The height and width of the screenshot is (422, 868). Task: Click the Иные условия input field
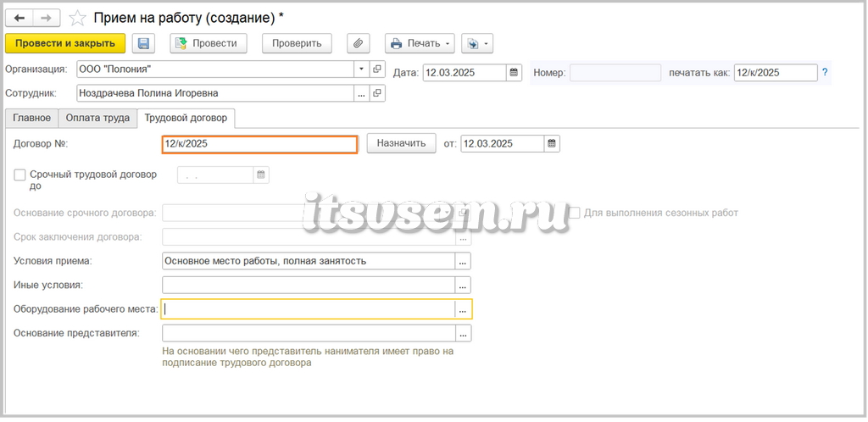[309, 286]
